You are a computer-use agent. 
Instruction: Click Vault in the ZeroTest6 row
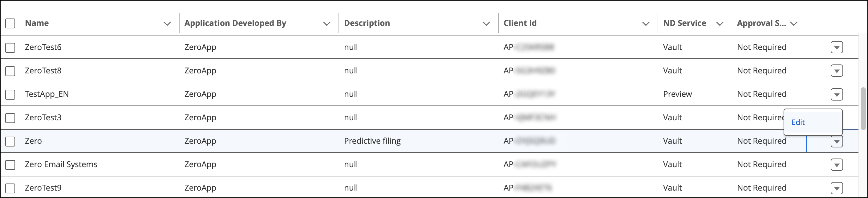point(672,47)
